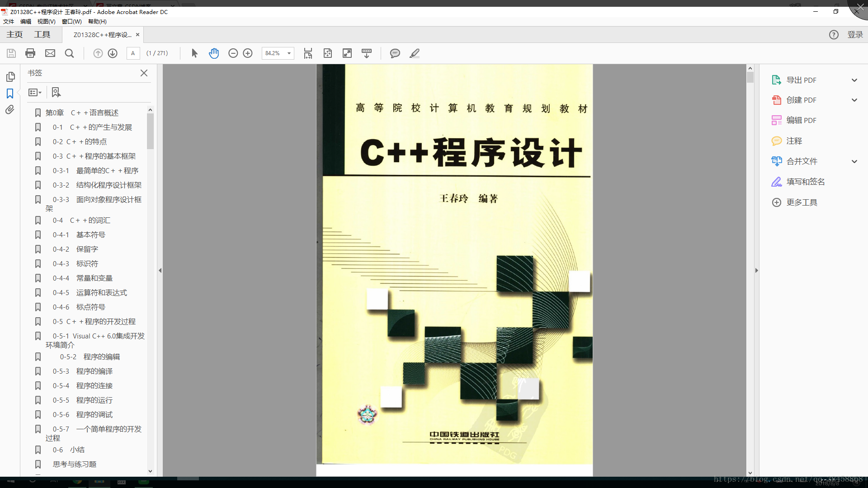The image size is (868, 488).
Task: Open the 帮助(H) menu
Action: point(97,22)
